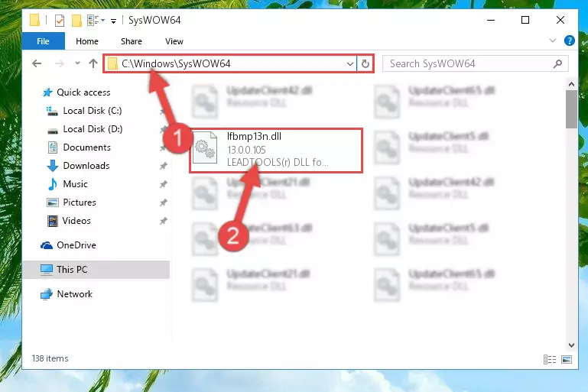The width and height of the screenshot is (588, 392).
Task: Switch to the Home ribbon tab
Action: pos(87,41)
